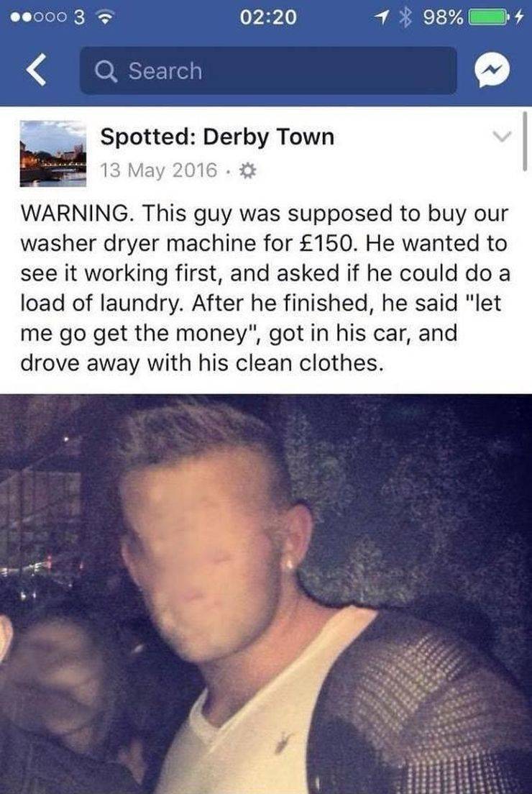This screenshot has height=794, width=532.
Task: Open the Derby Town profile picture
Action: [53, 153]
